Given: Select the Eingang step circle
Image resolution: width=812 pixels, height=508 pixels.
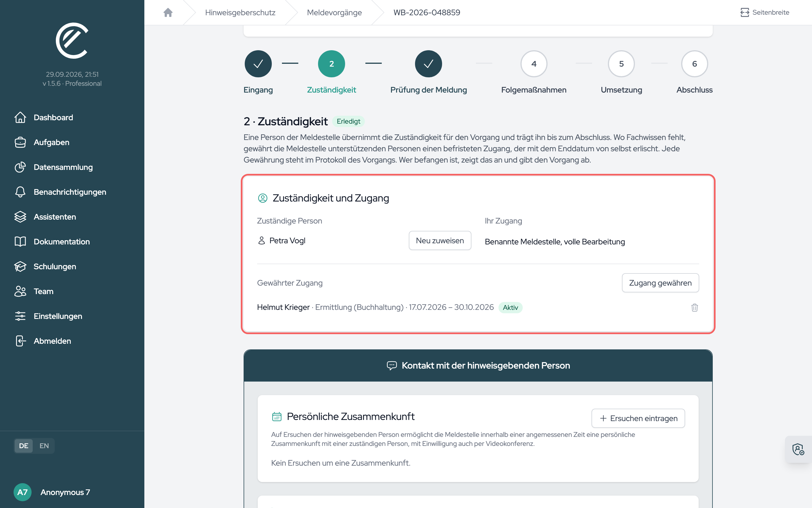Looking at the screenshot, I should (258, 64).
